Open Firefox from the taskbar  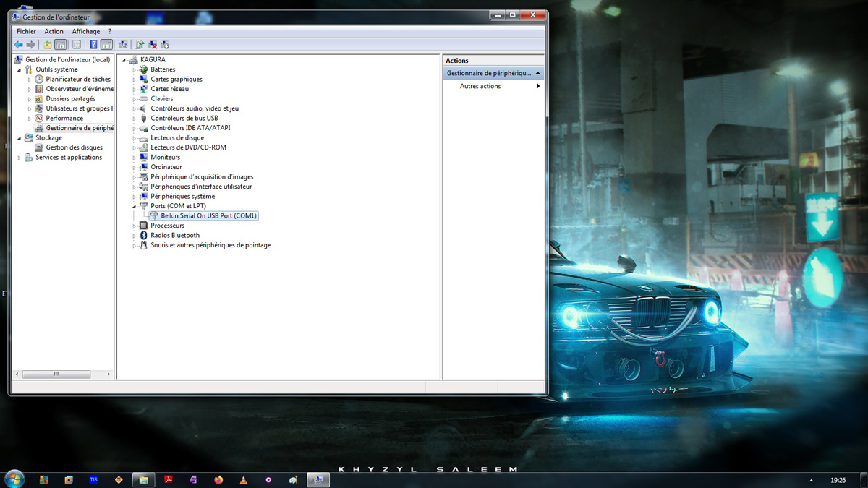coord(218,479)
